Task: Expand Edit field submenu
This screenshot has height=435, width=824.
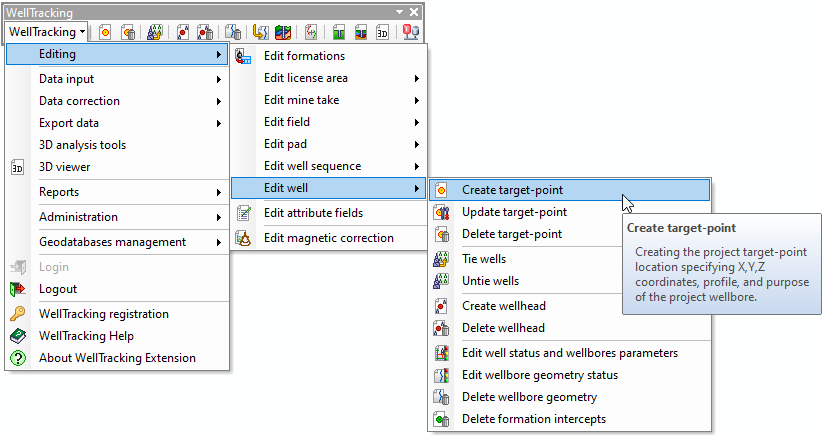Action: pyautogui.click(x=328, y=122)
